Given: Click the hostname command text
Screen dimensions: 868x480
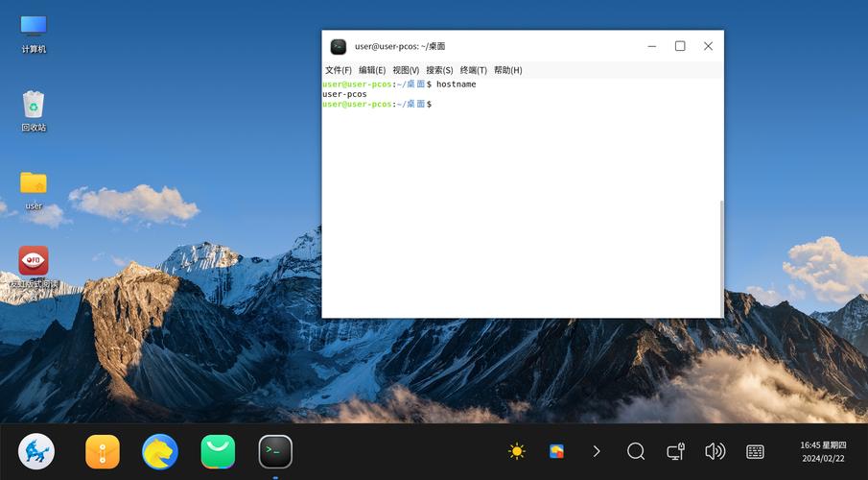Looking at the screenshot, I should 457,84.
